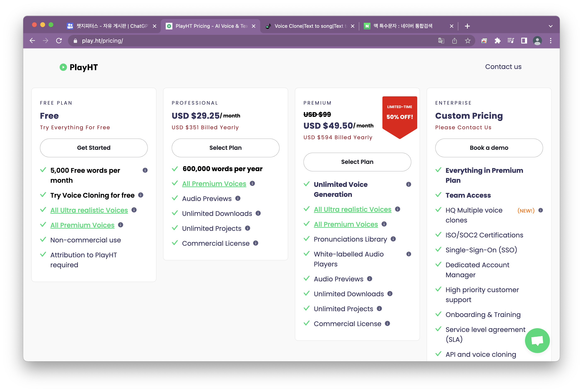Open the extensions puzzle icon
The height and width of the screenshot is (392, 583).
497,40
